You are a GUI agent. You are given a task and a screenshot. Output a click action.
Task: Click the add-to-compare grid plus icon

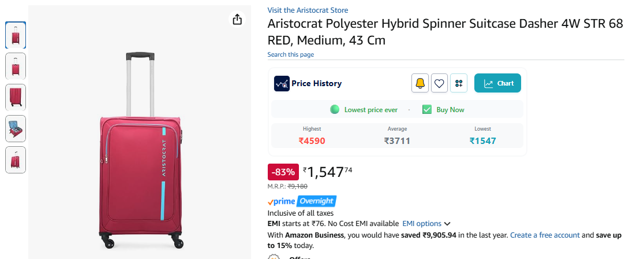(x=459, y=83)
